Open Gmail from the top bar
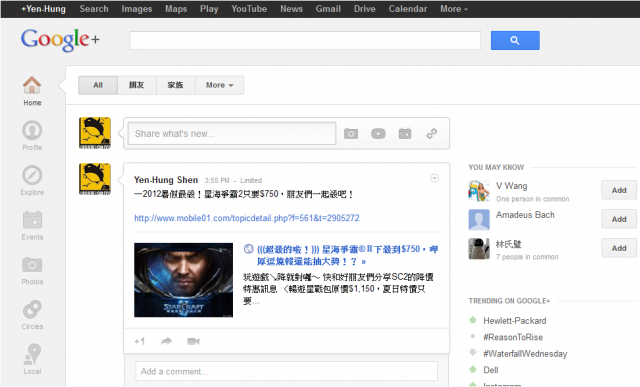 coord(328,9)
